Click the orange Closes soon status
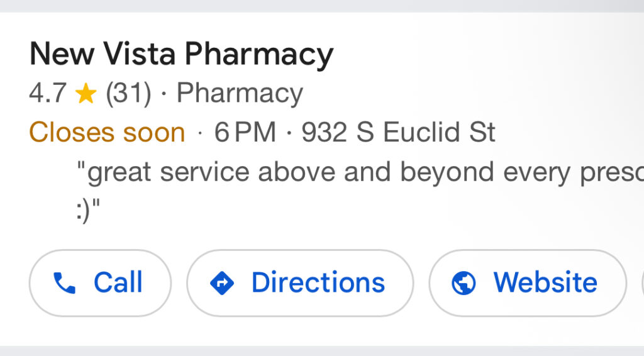Image resolution: width=644 pixels, height=356 pixels. coord(107,133)
